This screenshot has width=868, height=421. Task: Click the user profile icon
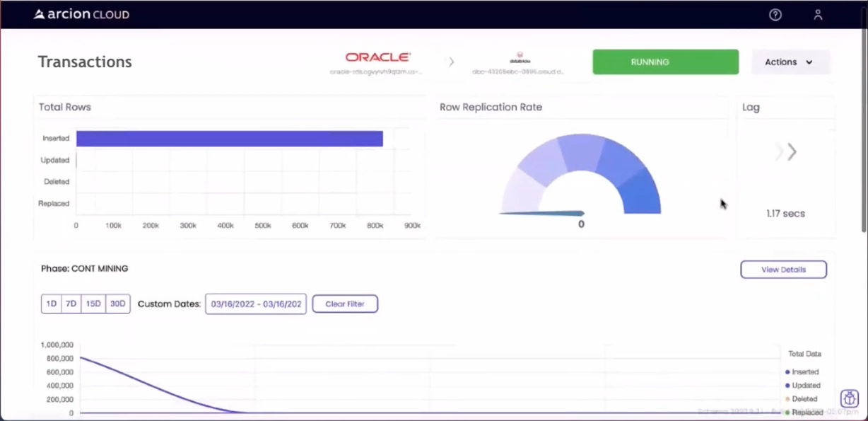818,15
